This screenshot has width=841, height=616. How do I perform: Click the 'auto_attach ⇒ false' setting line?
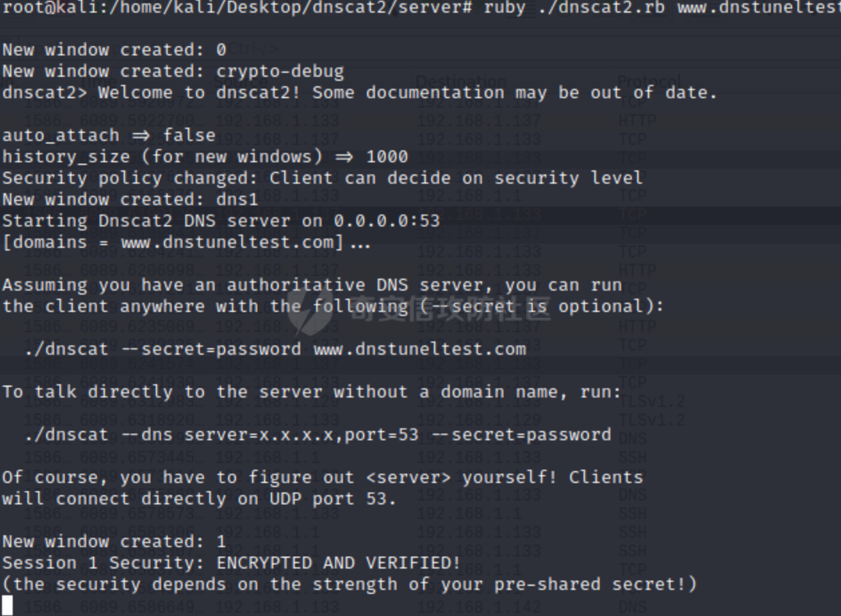point(109,136)
